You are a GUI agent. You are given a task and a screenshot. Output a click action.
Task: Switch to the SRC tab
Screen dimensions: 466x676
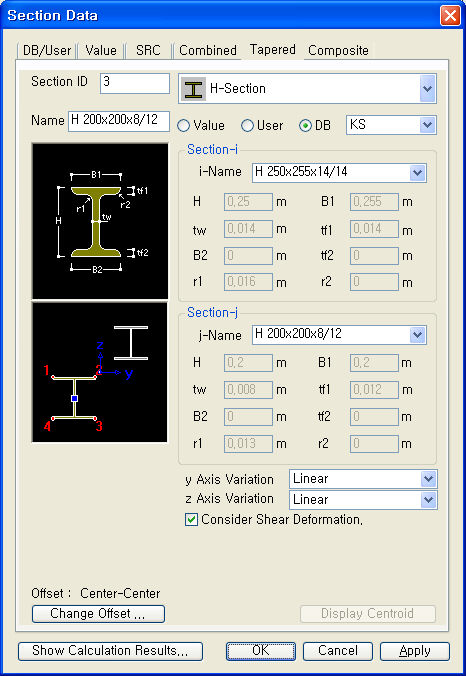[x=148, y=51]
